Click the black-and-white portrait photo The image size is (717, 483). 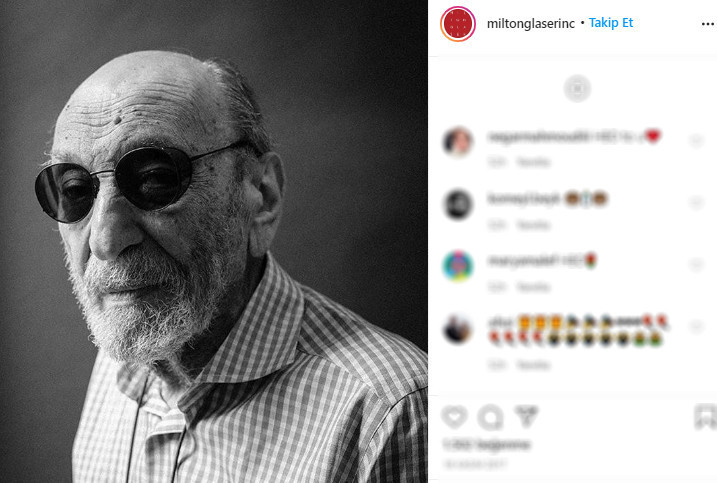pos(214,241)
